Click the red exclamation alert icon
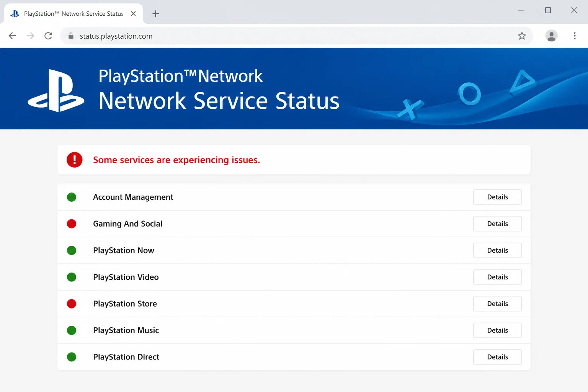588x392 pixels. click(74, 160)
